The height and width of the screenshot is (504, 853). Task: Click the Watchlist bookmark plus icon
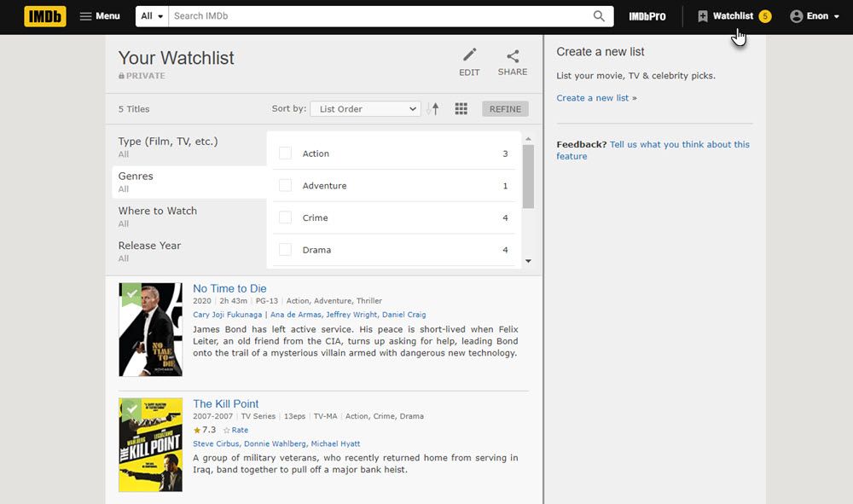[703, 16]
